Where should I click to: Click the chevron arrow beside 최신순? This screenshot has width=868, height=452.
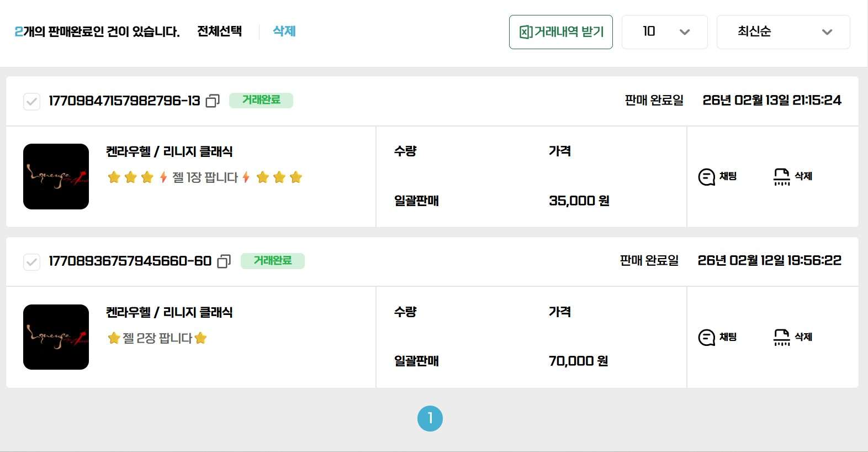(x=827, y=32)
